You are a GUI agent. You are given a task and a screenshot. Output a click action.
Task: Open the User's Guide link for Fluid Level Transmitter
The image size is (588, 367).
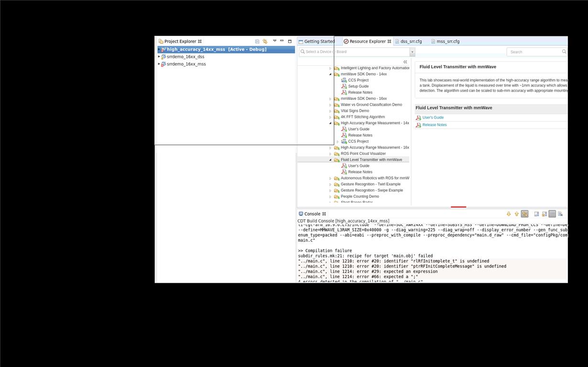pyautogui.click(x=433, y=117)
